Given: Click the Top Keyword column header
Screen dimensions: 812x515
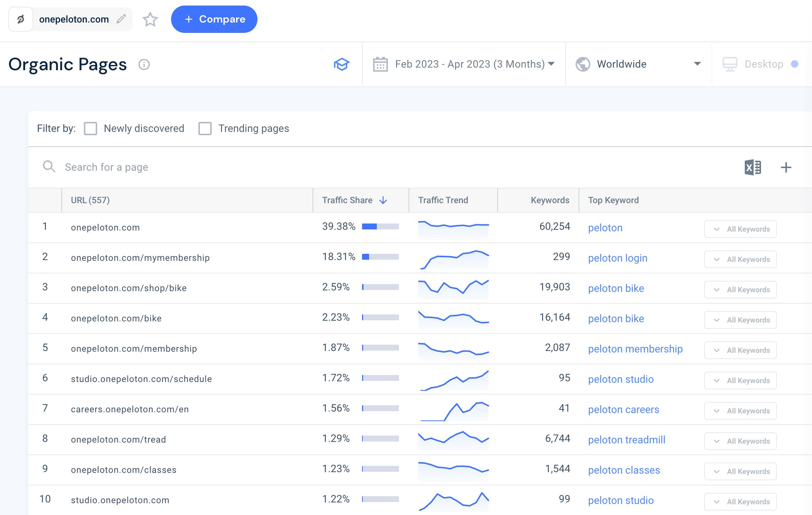Looking at the screenshot, I should tap(613, 200).
